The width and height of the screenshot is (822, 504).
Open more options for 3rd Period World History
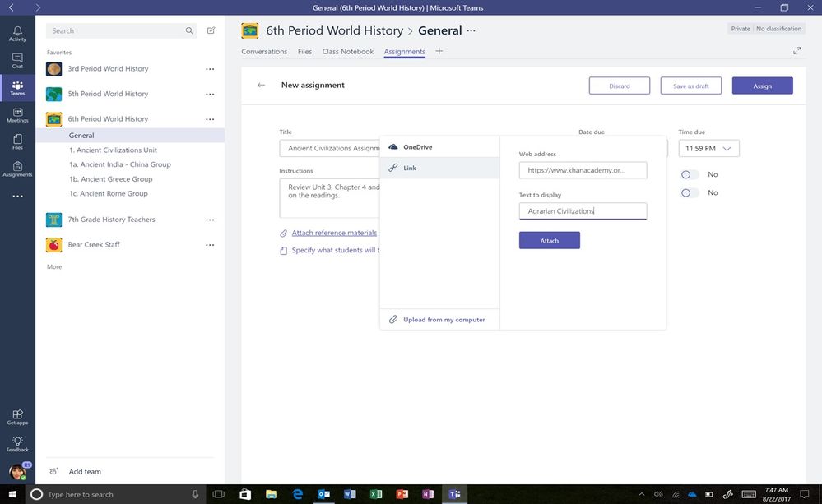click(210, 69)
